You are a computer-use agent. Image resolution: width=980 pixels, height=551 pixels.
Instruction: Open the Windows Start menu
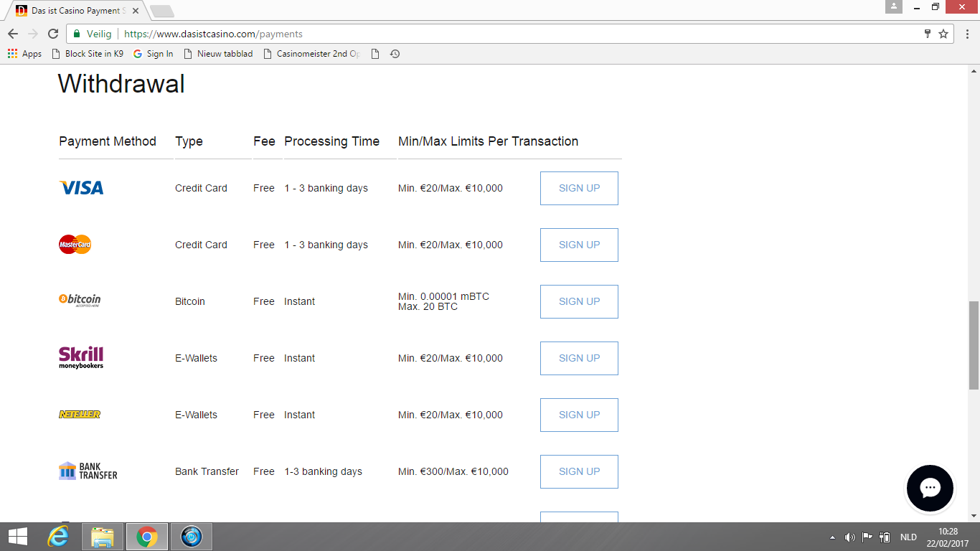click(x=18, y=537)
